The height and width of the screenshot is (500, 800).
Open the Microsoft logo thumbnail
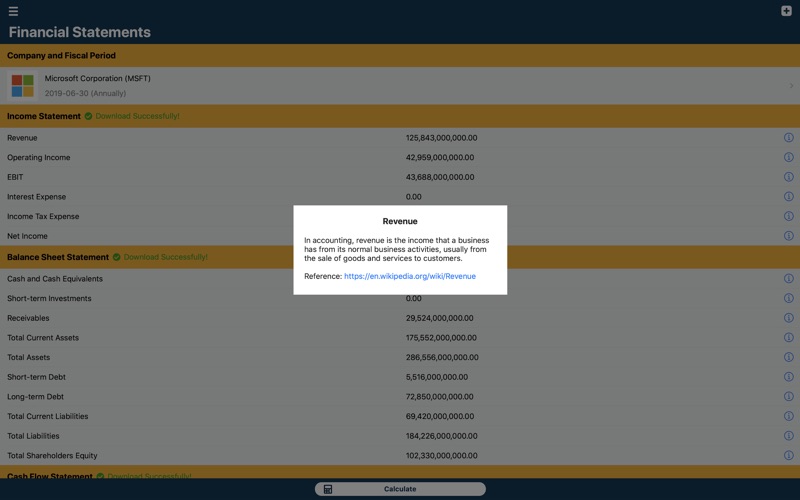click(22, 86)
